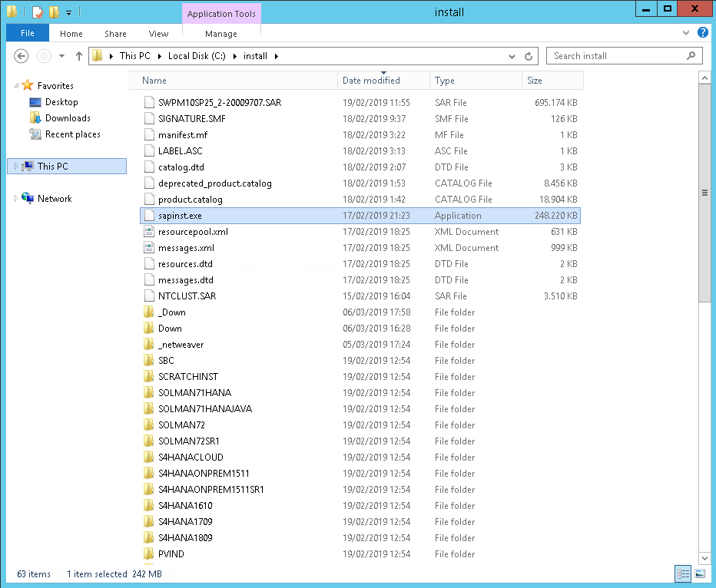The width and height of the screenshot is (716, 588).
Task: Click the vertical scrollbar thumb
Action: coord(704,193)
